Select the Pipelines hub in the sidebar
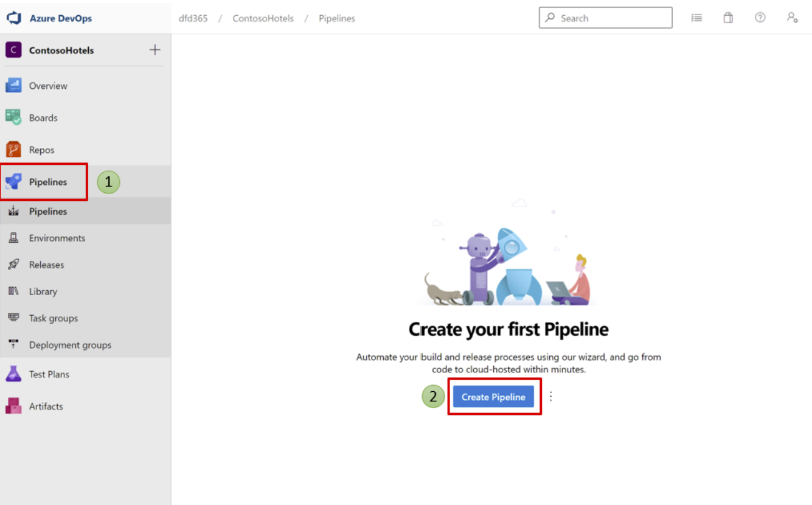Viewport: 812px width, 505px height. (85, 182)
